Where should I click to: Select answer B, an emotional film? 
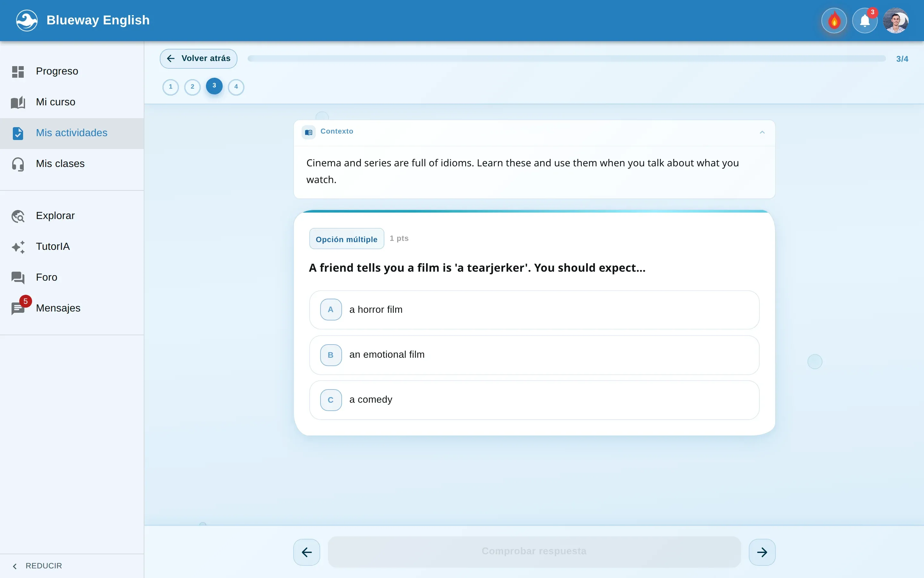pos(534,355)
